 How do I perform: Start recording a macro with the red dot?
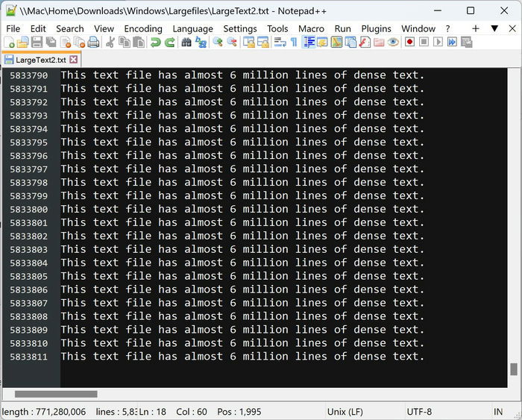pyautogui.click(x=410, y=43)
